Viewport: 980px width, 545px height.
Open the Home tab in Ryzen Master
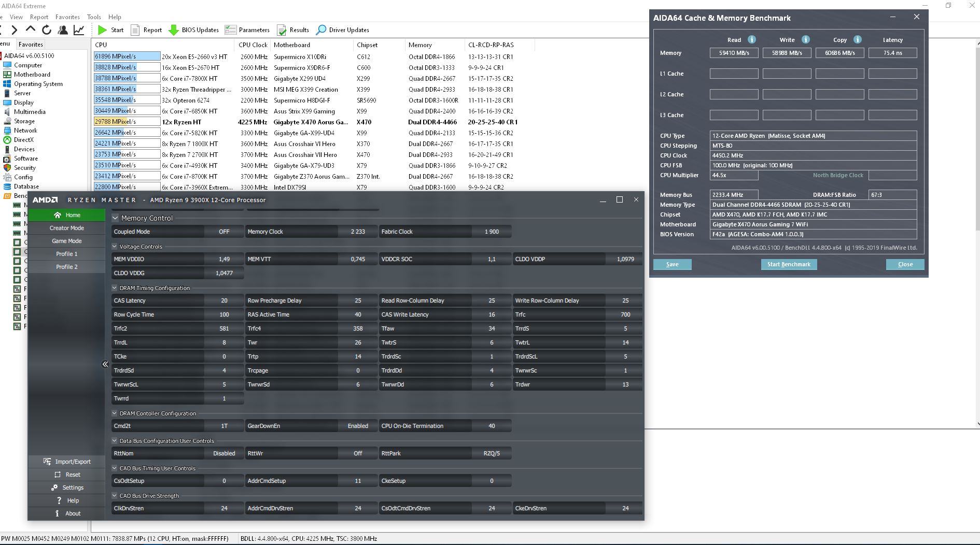click(x=67, y=215)
